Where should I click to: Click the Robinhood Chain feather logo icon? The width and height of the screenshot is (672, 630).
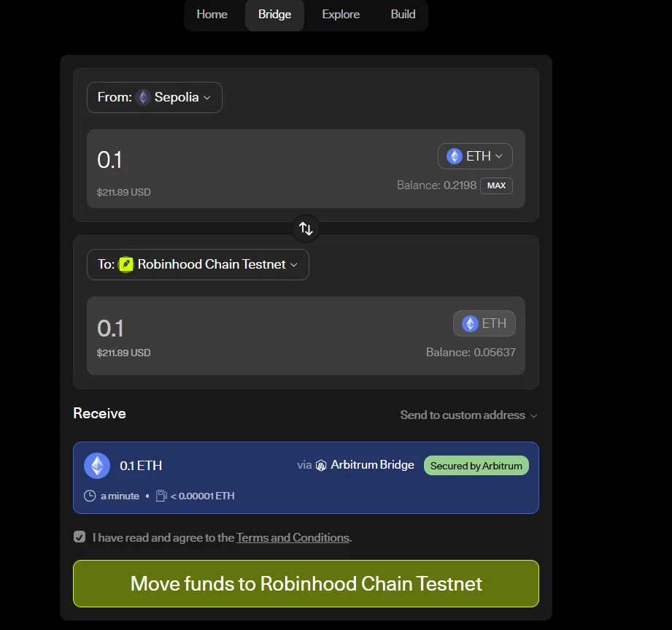click(x=126, y=264)
